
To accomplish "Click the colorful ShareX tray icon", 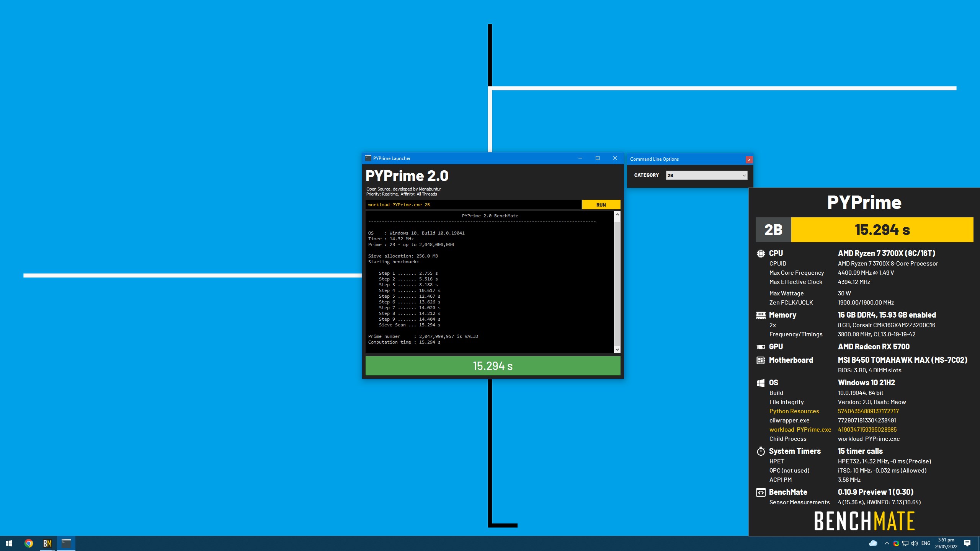I will [x=896, y=543].
